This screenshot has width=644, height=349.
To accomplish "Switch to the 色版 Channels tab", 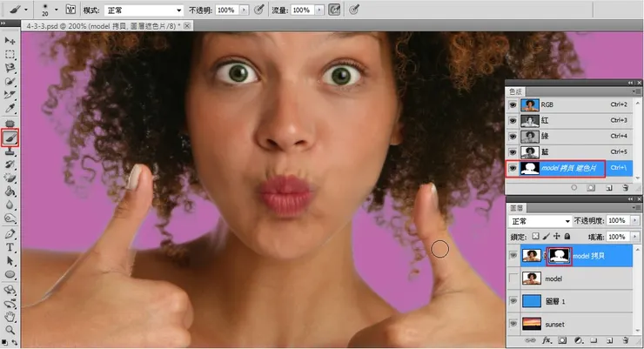I will [515, 91].
